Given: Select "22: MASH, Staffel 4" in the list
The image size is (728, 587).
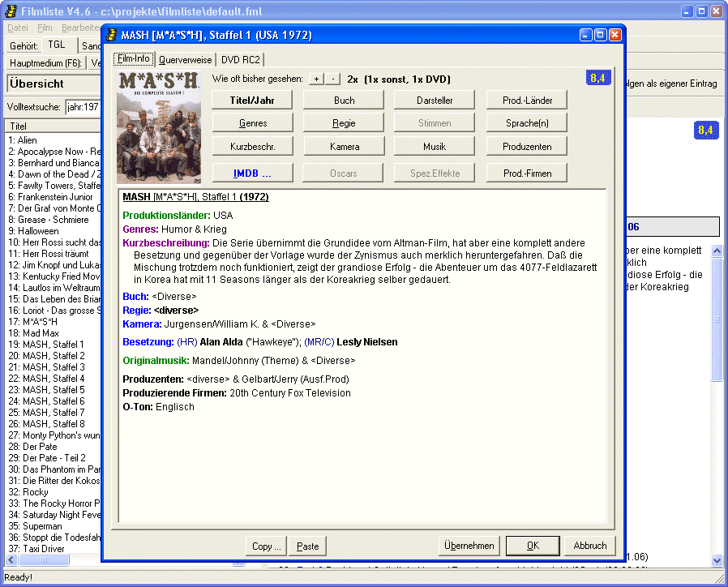Looking at the screenshot, I should [x=46, y=379].
